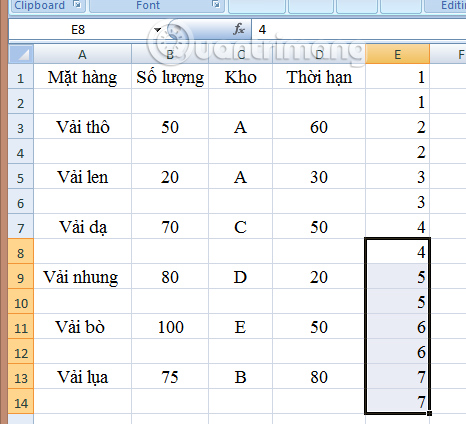Viewport: 466px width, 424px height.
Task: Select row 14 header
Action: tap(21, 401)
